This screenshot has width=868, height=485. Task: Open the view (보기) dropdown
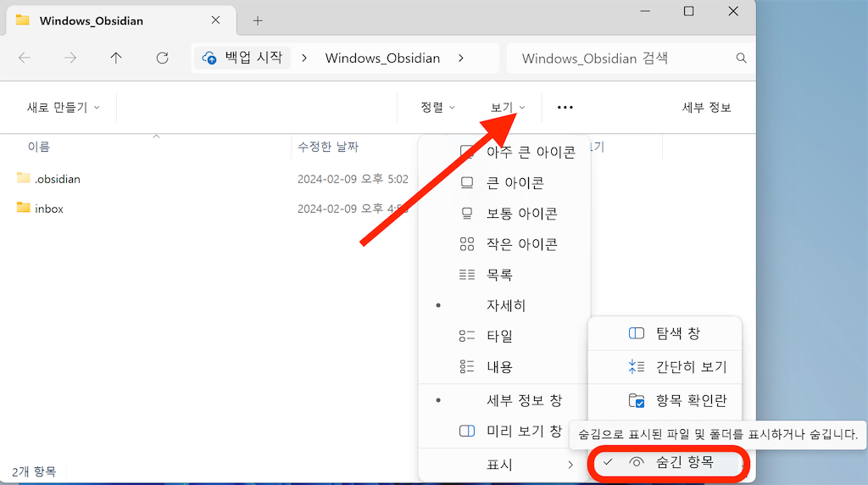507,108
